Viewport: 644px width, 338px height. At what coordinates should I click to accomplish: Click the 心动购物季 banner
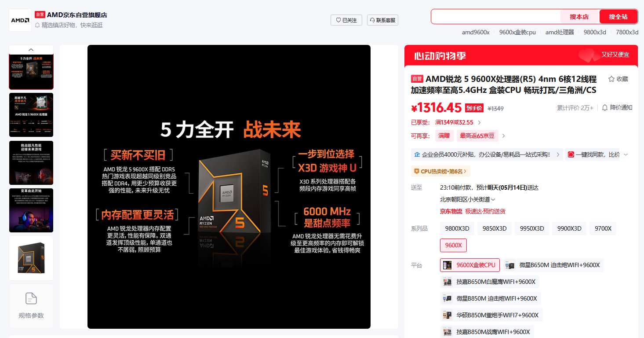pos(521,55)
